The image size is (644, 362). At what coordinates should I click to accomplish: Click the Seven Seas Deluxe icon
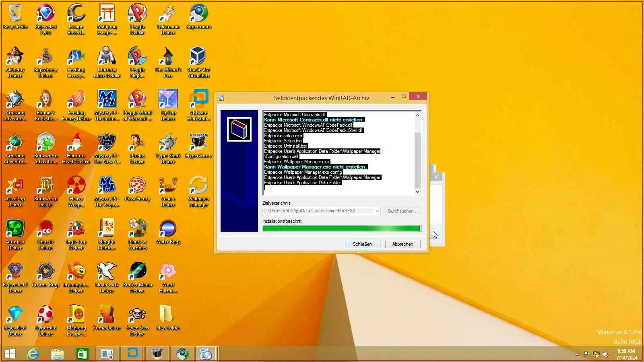(138, 321)
